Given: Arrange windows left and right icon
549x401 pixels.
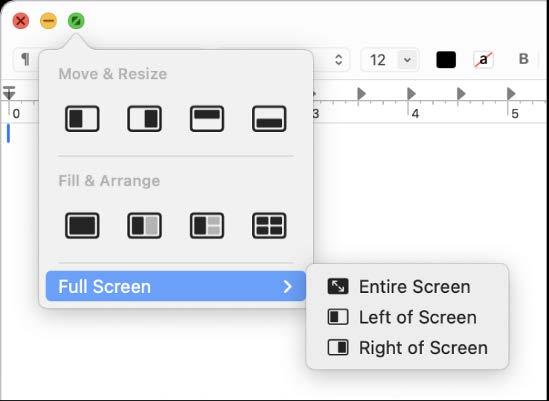Looking at the screenshot, I should 145,226.
